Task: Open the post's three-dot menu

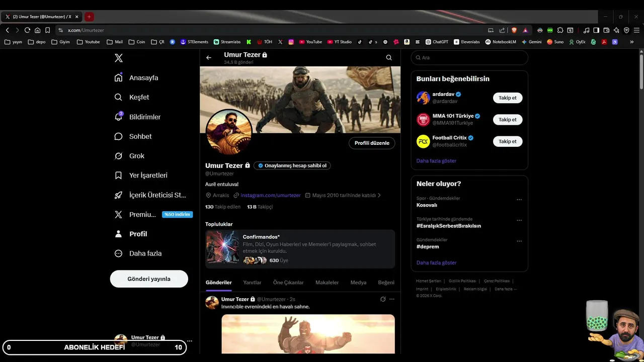Action: tap(392, 299)
